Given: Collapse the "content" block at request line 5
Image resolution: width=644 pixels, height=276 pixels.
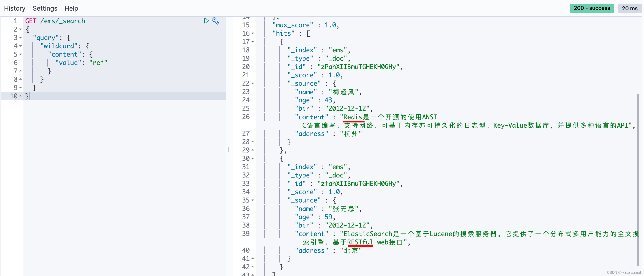Looking at the screenshot, I should (x=20, y=54).
